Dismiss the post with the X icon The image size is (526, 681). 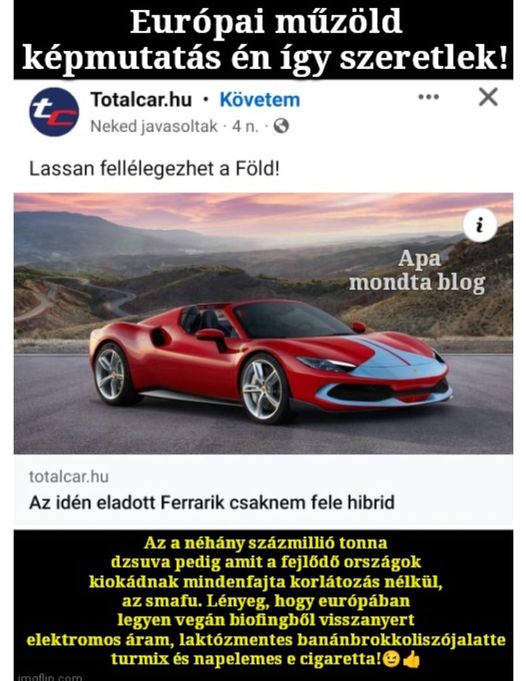point(488,97)
